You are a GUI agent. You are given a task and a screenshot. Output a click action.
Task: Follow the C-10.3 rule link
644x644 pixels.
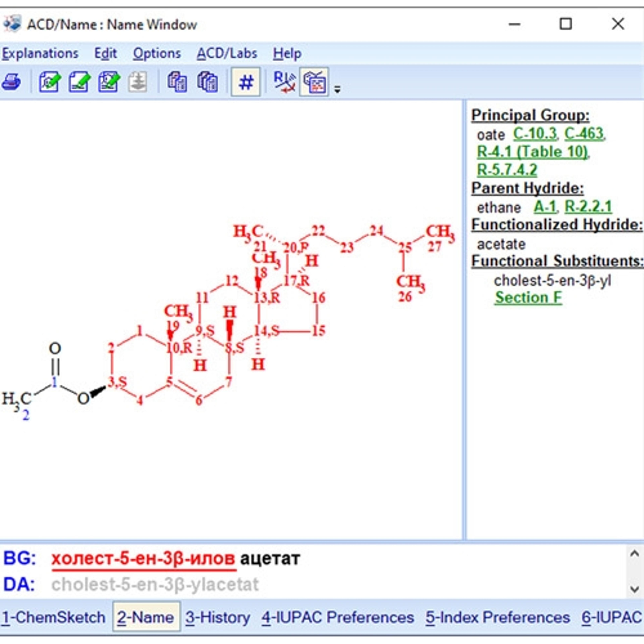(535, 134)
